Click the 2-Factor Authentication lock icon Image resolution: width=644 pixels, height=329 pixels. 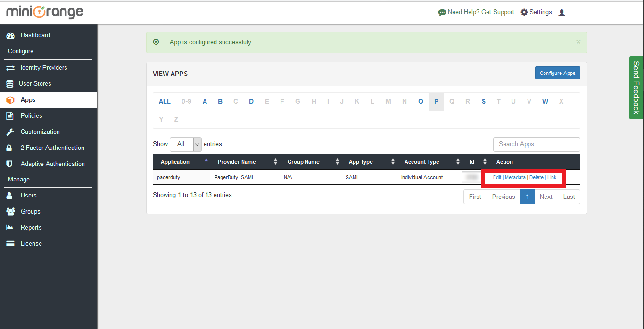click(9, 148)
